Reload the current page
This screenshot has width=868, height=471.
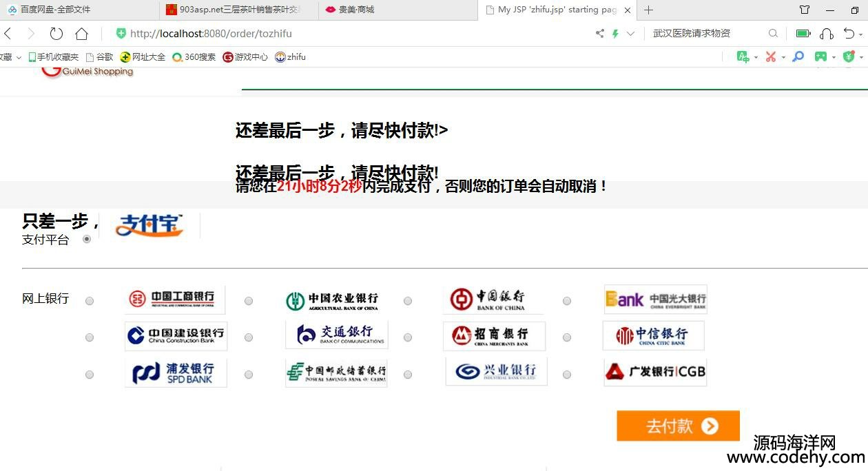click(56, 33)
